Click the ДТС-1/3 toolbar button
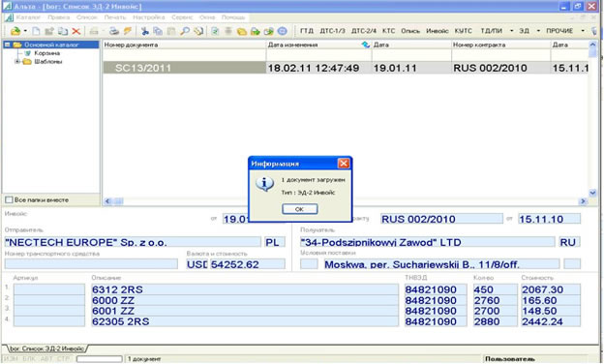Screen dimensions: 604x364 (332, 31)
